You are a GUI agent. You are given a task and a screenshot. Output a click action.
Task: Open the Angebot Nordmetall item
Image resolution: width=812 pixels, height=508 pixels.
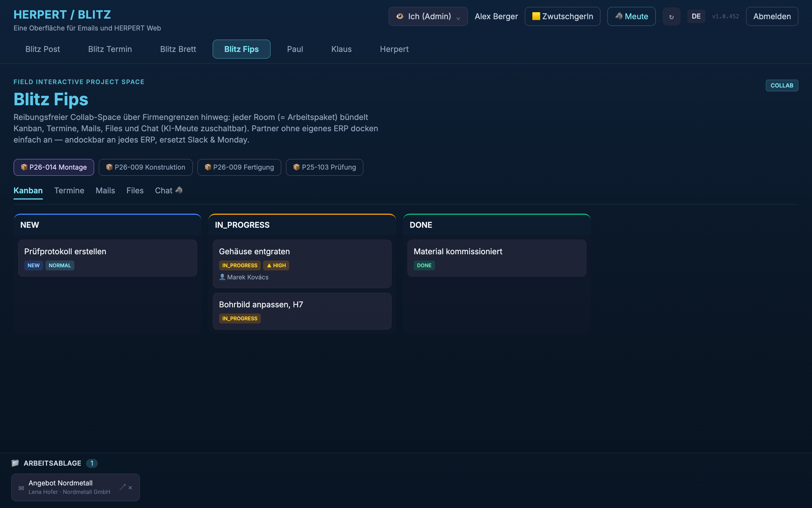tap(76, 487)
